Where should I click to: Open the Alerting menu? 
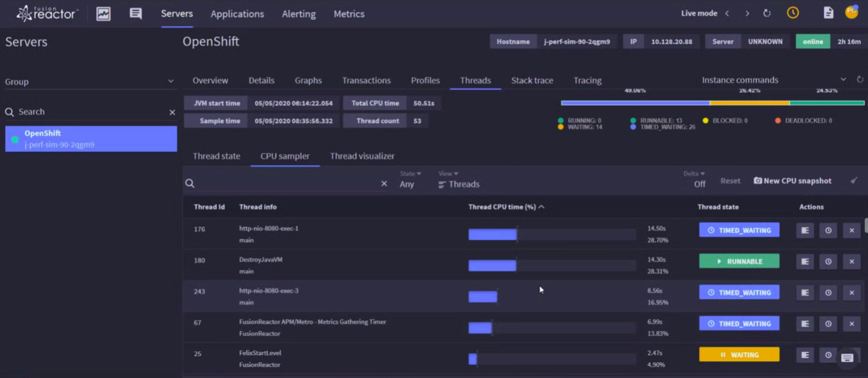pos(299,14)
